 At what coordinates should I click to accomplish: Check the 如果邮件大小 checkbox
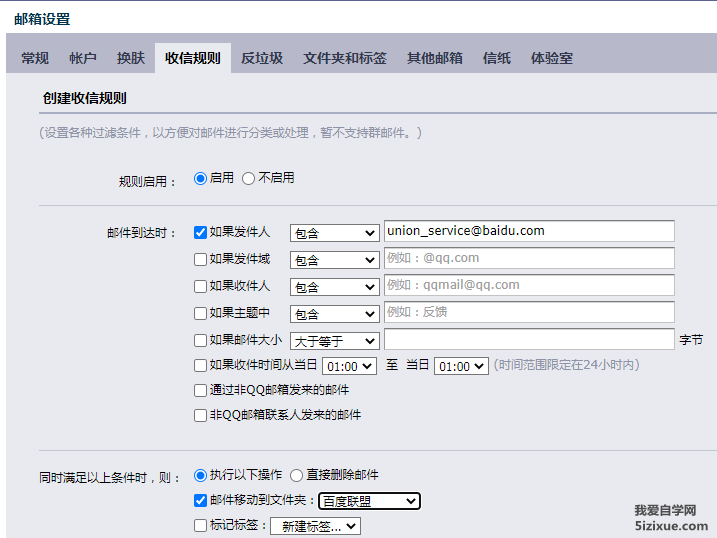point(200,340)
